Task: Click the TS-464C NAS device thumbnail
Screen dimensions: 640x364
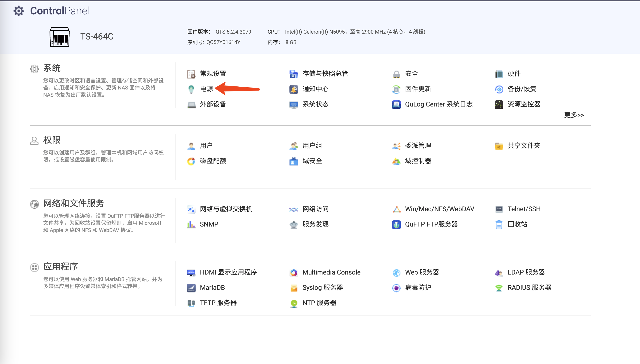Action: coord(60,37)
